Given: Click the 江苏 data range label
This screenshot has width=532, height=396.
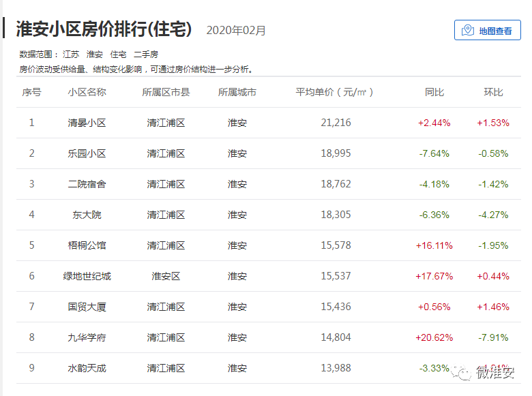Looking at the screenshot, I should click(71, 55).
